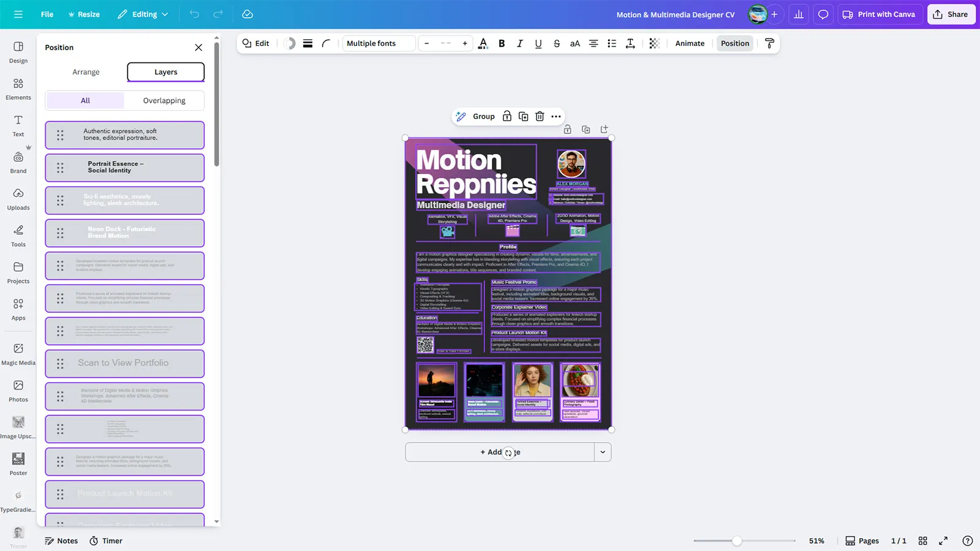Open the Elements sidebar panel
980x551 pixels.
pos(18,88)
